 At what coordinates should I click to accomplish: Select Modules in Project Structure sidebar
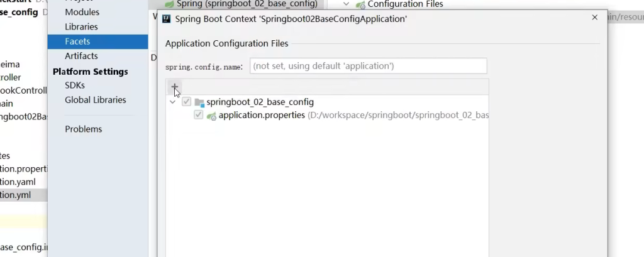point(82,12)
